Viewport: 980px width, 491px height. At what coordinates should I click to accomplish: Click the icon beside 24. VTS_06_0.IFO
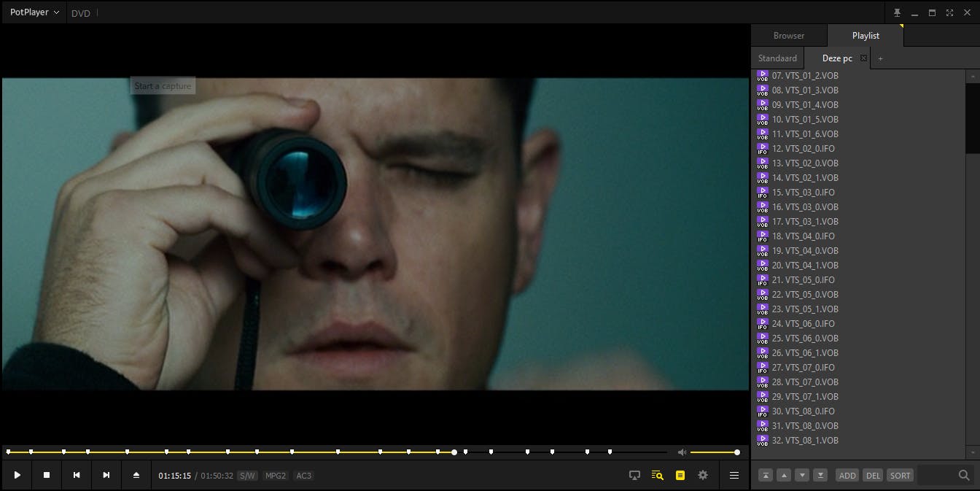(x=763, y=323)
